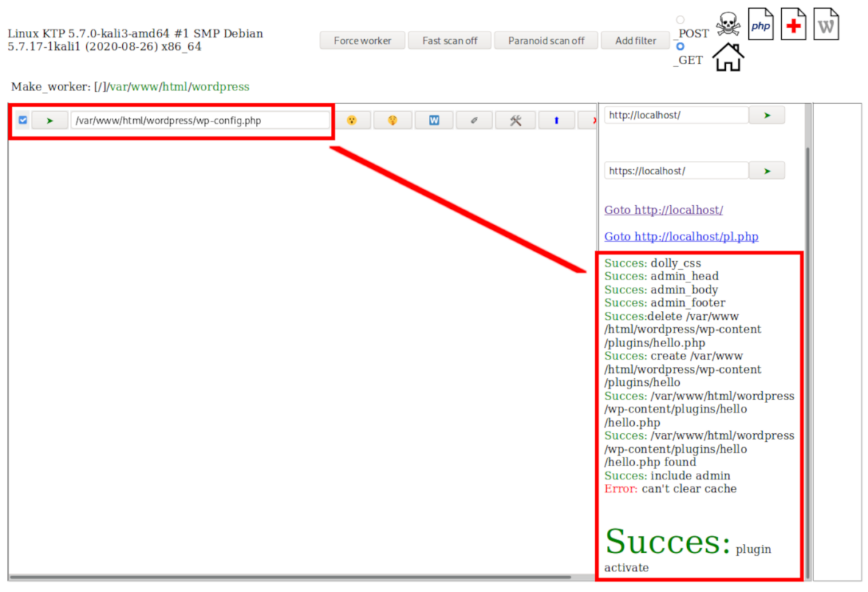Screen dimensions: 868x592
Task: Open the Goto http://localhost/pl.php link
Action: [681, 237]
